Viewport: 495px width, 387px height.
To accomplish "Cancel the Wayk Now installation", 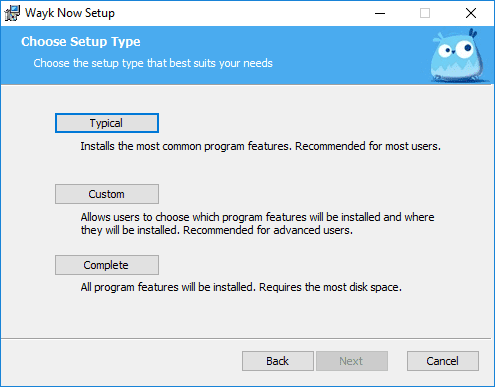I will (443, 361).
